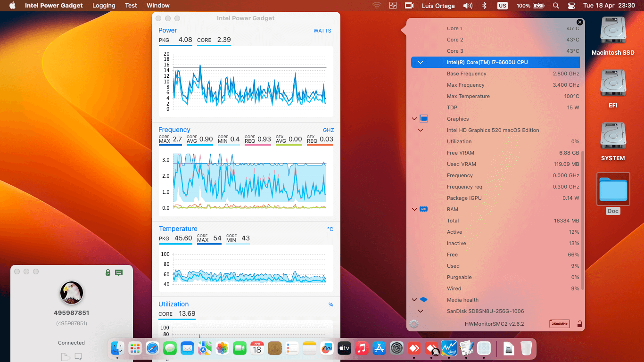Open Intel Power Gadget app menu
The width and height of the screenshot is (644, 362).
point(54,6)
